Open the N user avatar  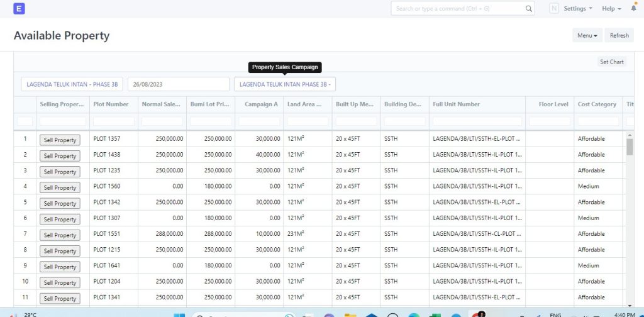[x=553, y=9]
